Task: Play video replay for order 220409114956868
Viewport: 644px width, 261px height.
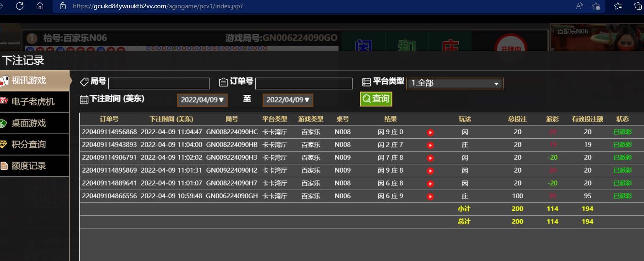Action: click(430, 132)
